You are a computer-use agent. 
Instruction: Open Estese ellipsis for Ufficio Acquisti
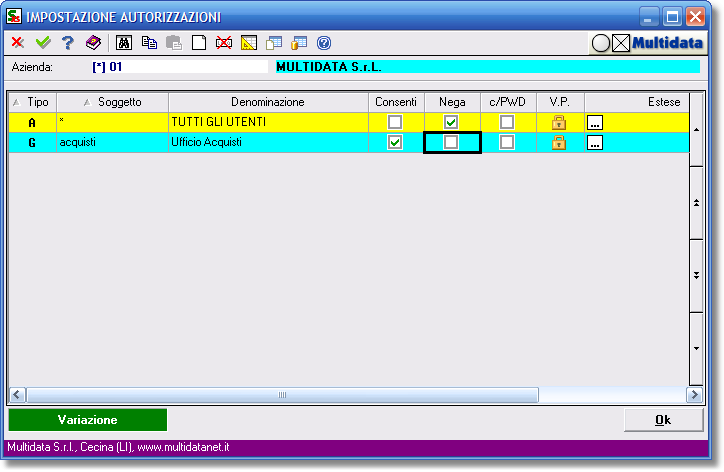tap(595, 143)
